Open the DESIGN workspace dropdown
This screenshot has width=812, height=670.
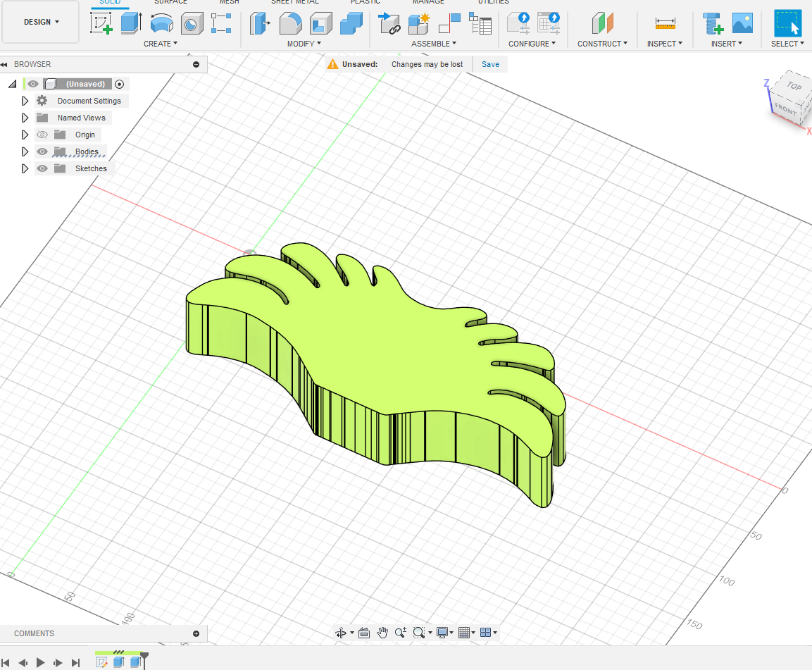[x=41, y=22]
